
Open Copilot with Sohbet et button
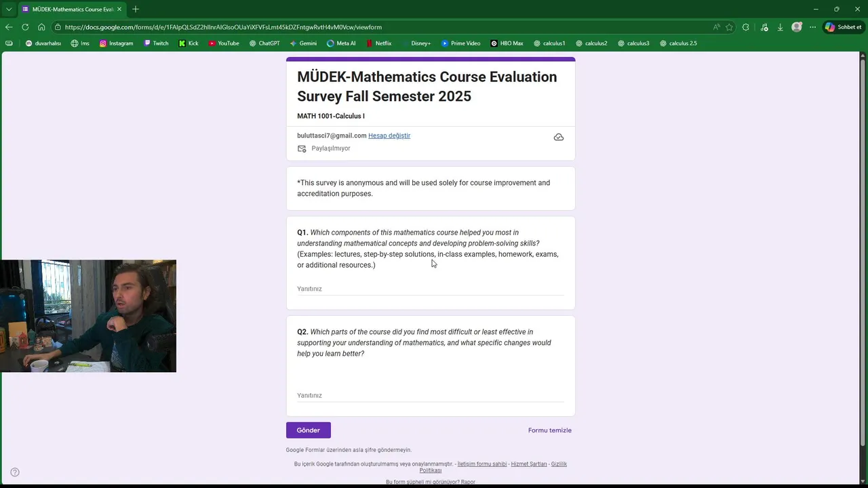[x=843, y=27]
